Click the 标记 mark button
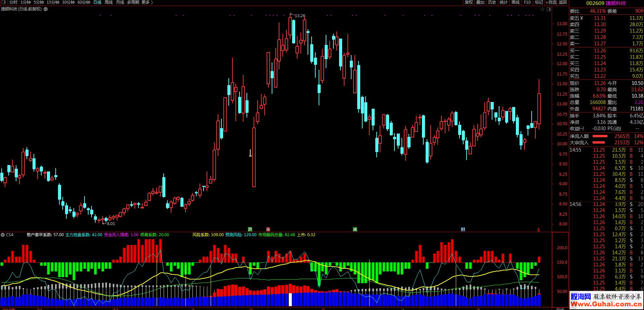This screenshot has width=644, height=310. pos(539,2)
